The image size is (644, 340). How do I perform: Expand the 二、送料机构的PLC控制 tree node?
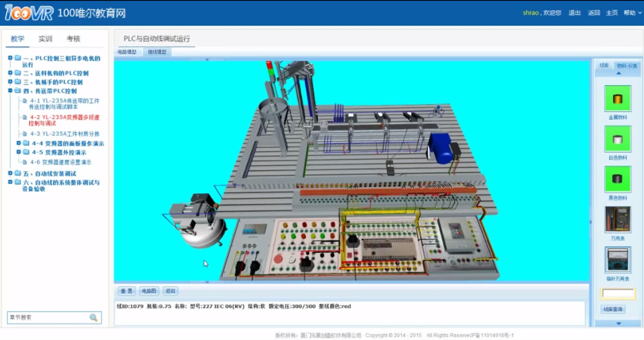(10, 73)
